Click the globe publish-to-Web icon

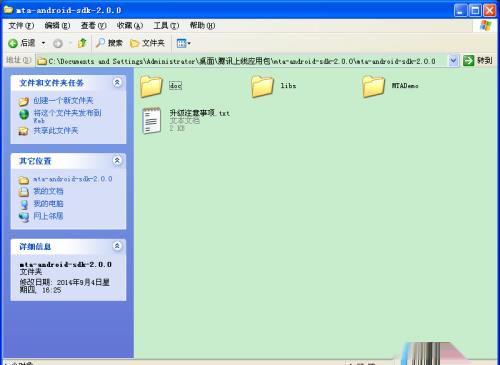(x=24, y=114)
